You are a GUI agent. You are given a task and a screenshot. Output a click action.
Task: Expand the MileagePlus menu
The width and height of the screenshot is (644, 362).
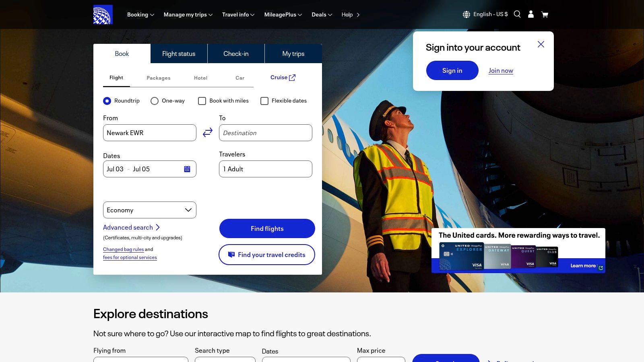283,14
